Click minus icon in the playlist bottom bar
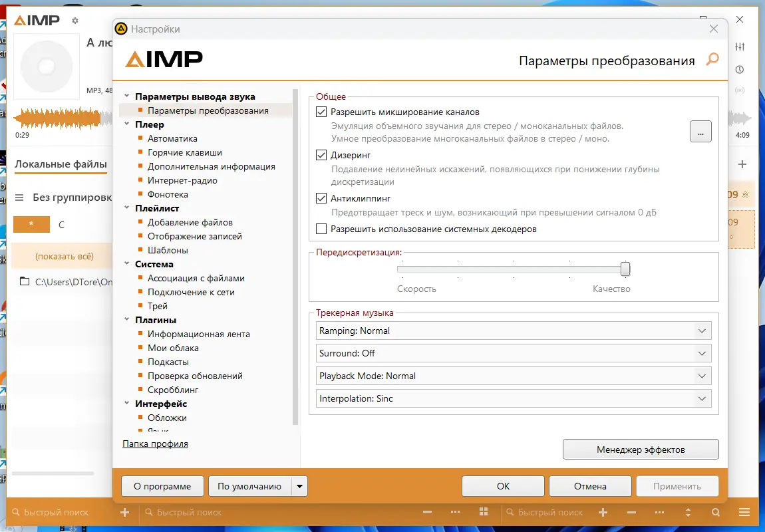Image resolution: width=765 pixels, height=532 pixels. (631, 512)
